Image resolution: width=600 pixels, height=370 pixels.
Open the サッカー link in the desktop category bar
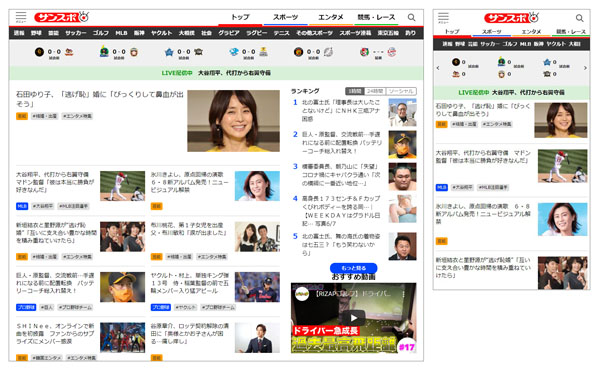pyautogui.click(x=75, y=33)
